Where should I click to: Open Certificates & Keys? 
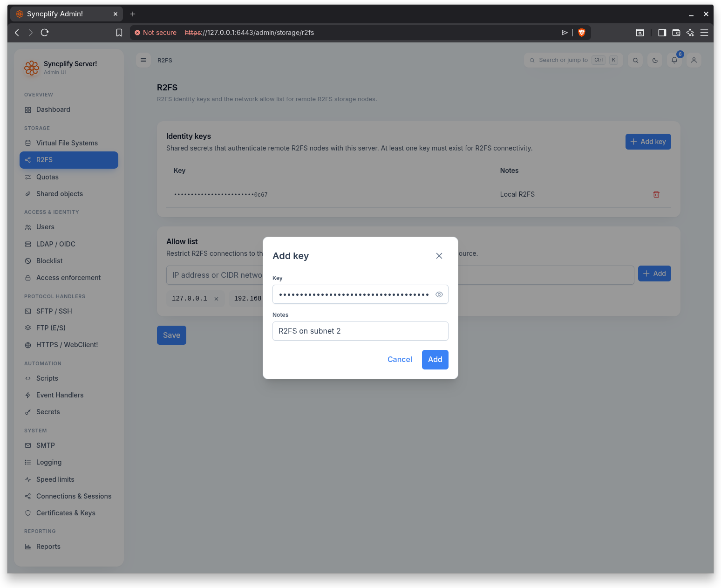(69, 513)
